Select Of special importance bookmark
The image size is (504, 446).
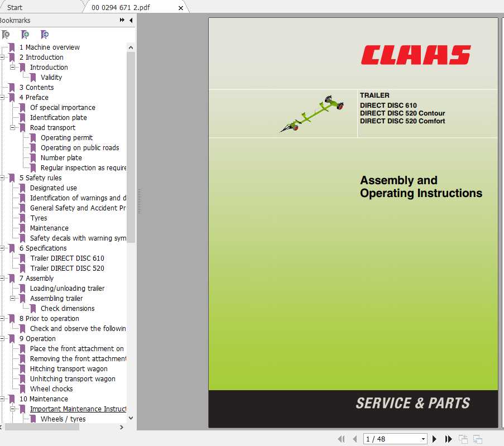pyautogui.click(x=63, y=107)
